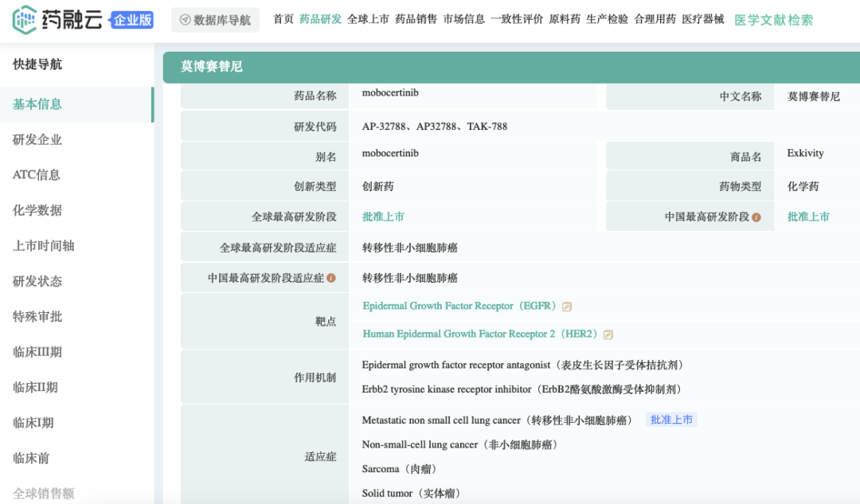Click 批准上市 link for 全球最高研发阶段
The height and width of the screenshot is (504, 860).
pyautogui.click(x=383, y=217)
